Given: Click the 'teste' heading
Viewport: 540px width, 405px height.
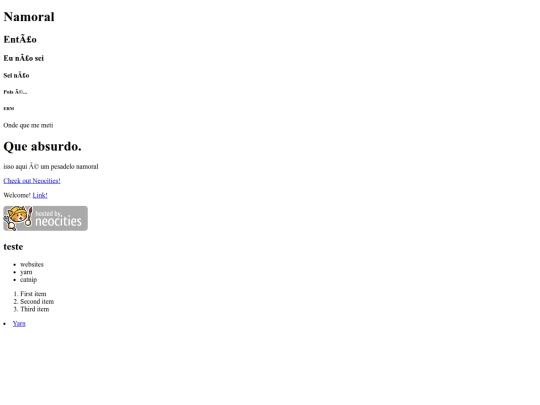Looking at the screenshot, I should point(13,247).
